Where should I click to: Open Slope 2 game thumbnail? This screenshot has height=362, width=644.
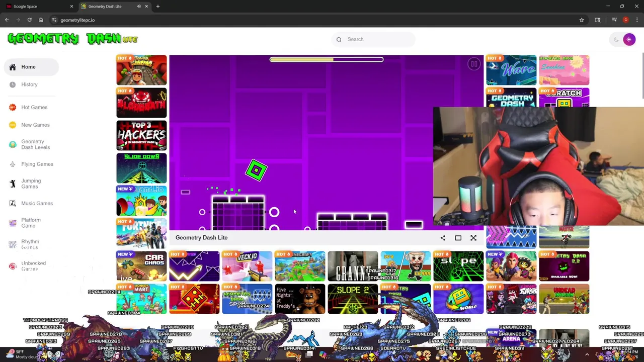point(353,299)
